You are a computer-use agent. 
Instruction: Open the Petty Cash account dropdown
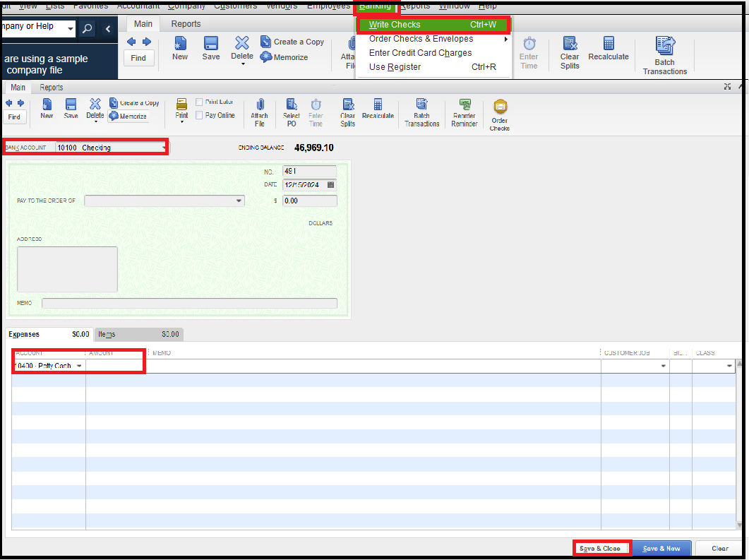click(x=80, y=366)
